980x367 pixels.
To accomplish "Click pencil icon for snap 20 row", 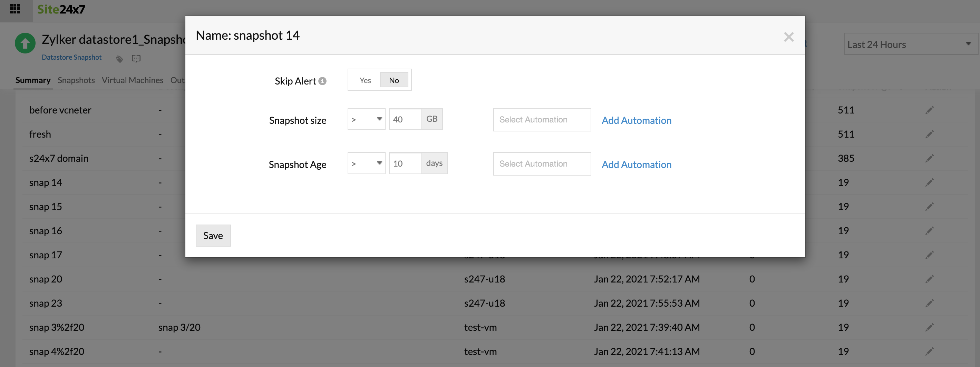I will point(929,279).
